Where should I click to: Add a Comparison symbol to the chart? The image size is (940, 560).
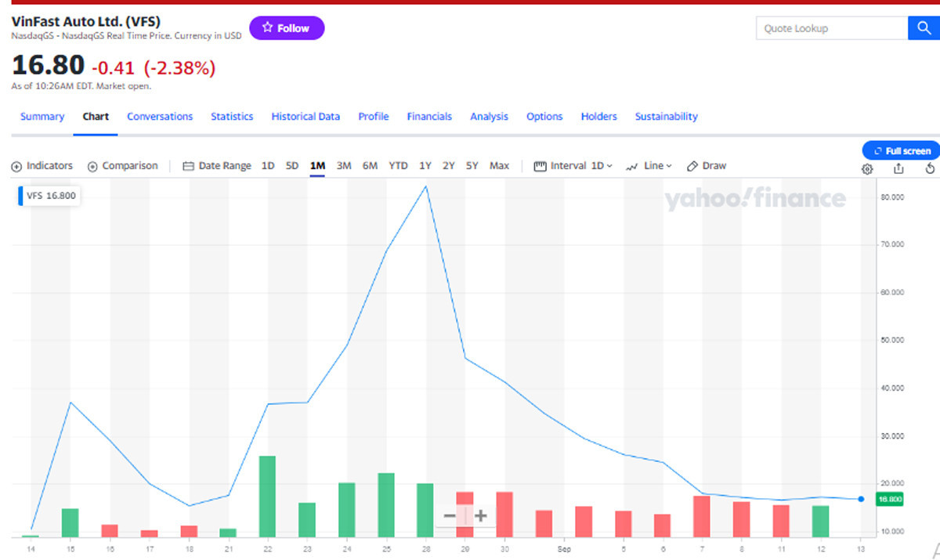tap(122, 166)
